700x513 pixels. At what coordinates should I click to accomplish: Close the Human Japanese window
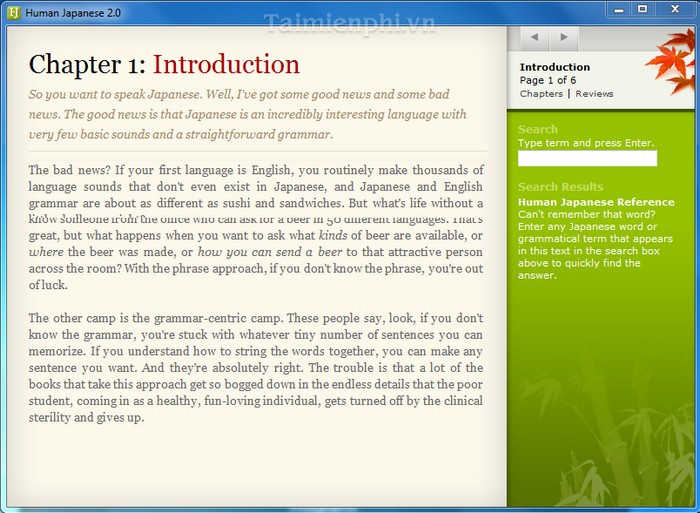click(x=674, y=9)
